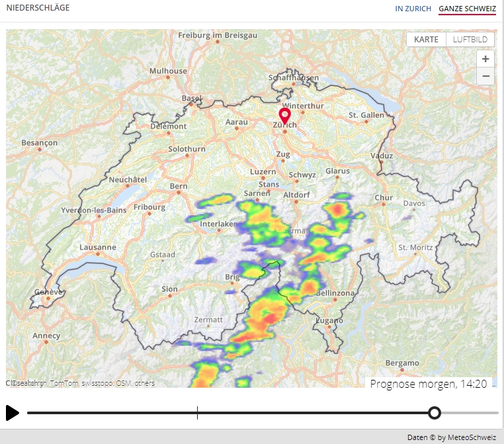The image size is (504, 444).
Task: Click the Davos label on map
Action: [x=414, y=203]
